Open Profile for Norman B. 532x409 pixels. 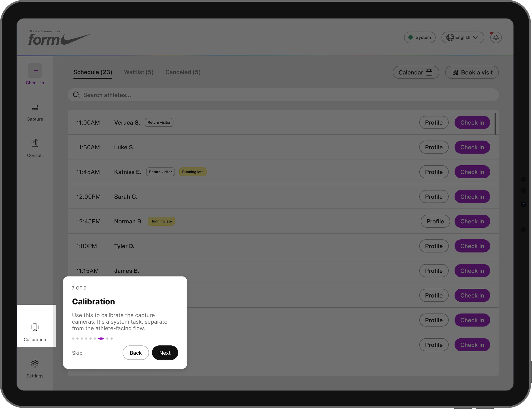pos(435,221)
